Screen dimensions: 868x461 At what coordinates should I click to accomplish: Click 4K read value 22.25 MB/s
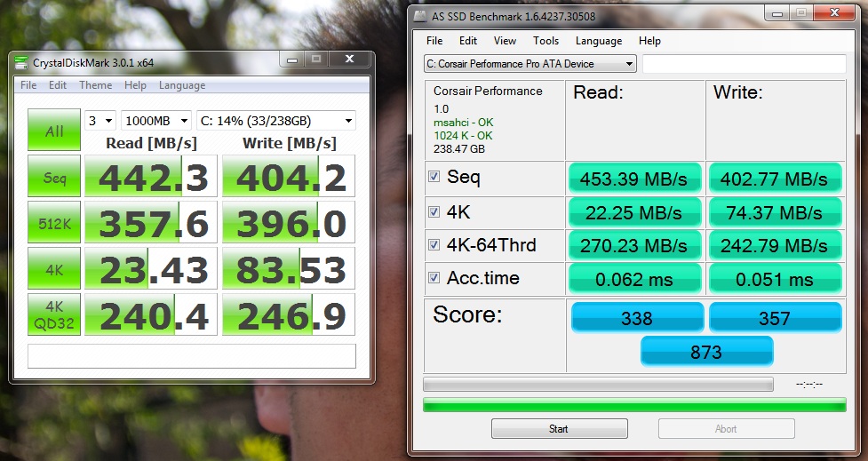click(x=634, y=212)
